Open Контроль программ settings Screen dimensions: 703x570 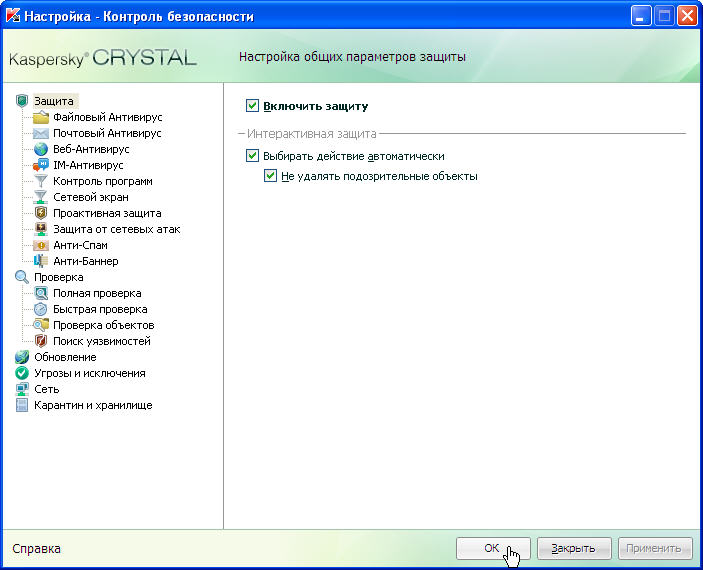(103, 181)
